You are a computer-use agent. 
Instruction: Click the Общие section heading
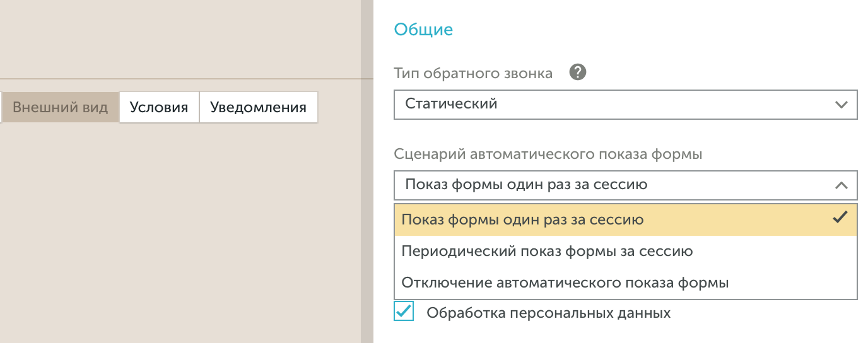coord(423,29)
